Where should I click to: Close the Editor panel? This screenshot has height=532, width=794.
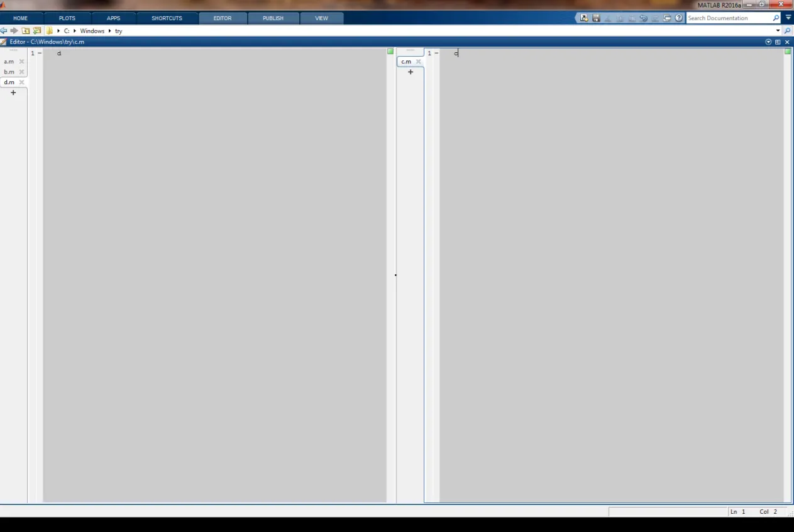(787, 42)
